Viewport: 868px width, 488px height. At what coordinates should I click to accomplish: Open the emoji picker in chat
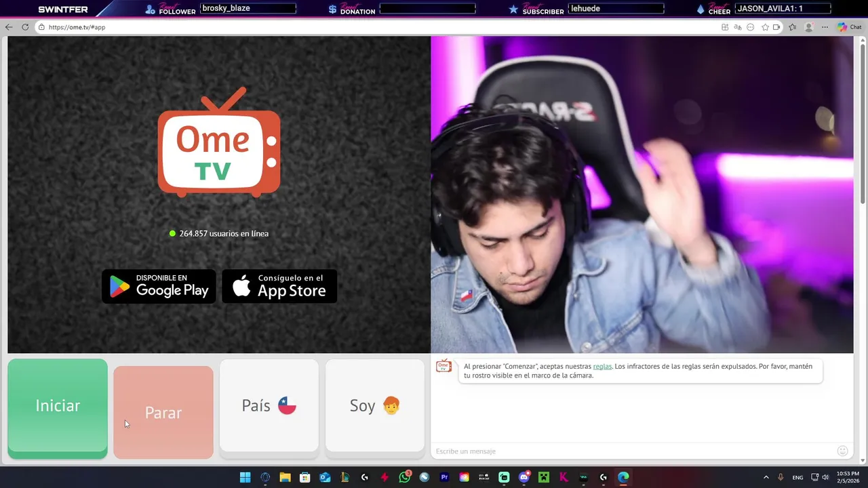click(x=843, y=451)
